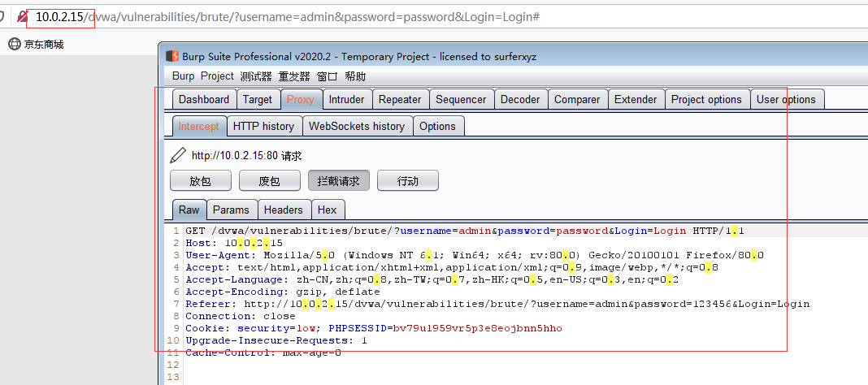Open the 窗口 menu
This screenshot has width=868, height=385.
pyautogui.click(x=328, y=76)
